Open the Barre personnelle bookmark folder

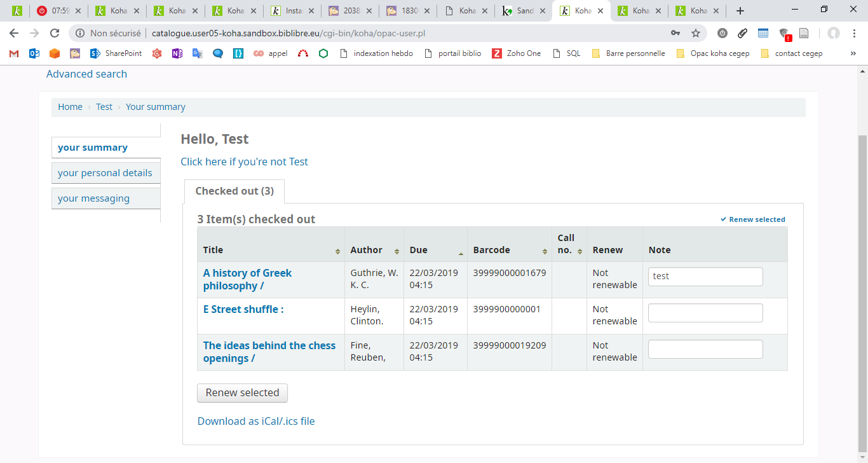point(628,53)
